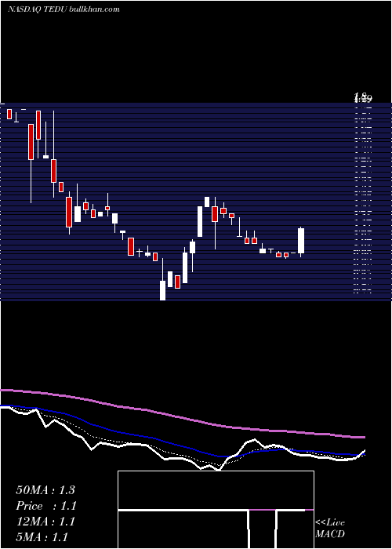Click the 50MA : 1.3 label
The height and width of the screenshot is (549, 392).
click(x=45, y=490)
